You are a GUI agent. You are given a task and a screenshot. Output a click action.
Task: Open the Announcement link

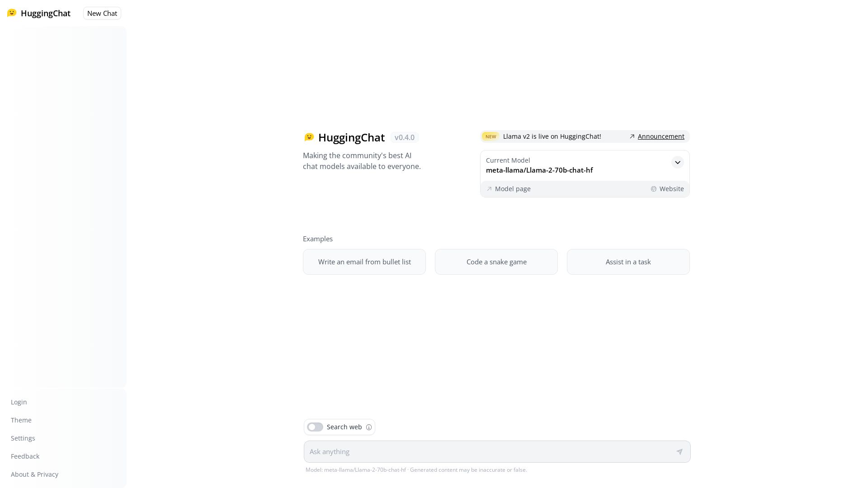[661, 136]
